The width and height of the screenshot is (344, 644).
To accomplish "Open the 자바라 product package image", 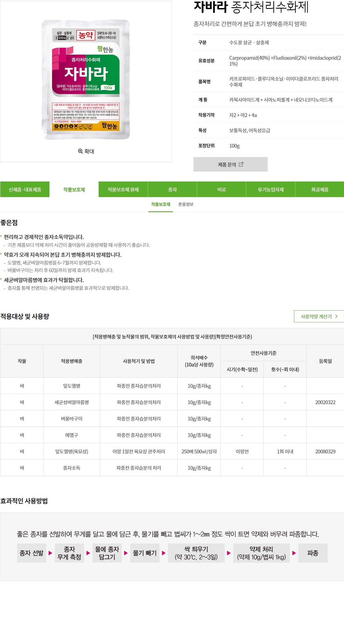I will [86, 79].
